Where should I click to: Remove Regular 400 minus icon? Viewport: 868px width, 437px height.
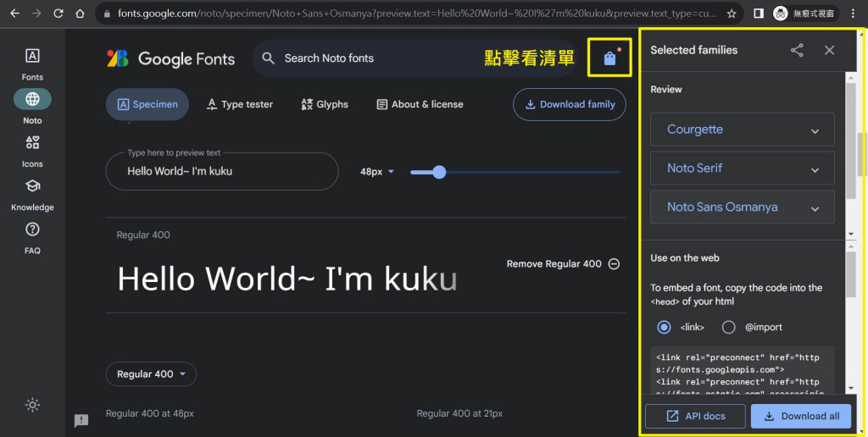(614, 264)
